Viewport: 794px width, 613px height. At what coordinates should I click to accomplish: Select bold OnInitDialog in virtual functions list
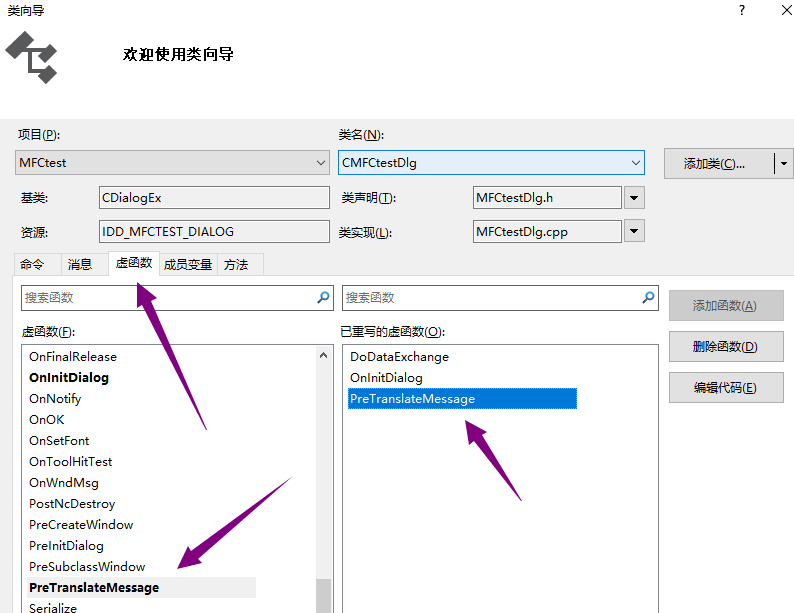click(69, 378)
